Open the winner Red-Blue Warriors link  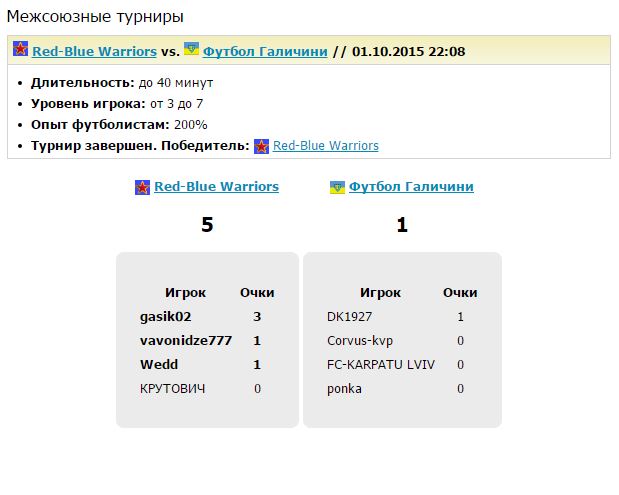[x=326, y=146]
